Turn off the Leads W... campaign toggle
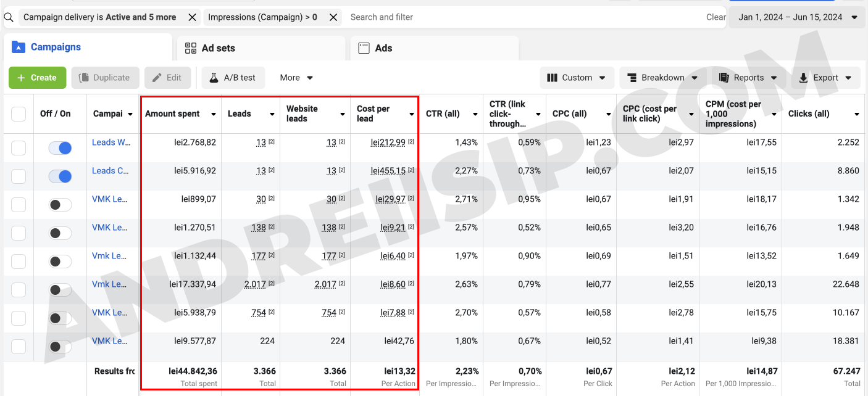 click(x=60, y=148)
